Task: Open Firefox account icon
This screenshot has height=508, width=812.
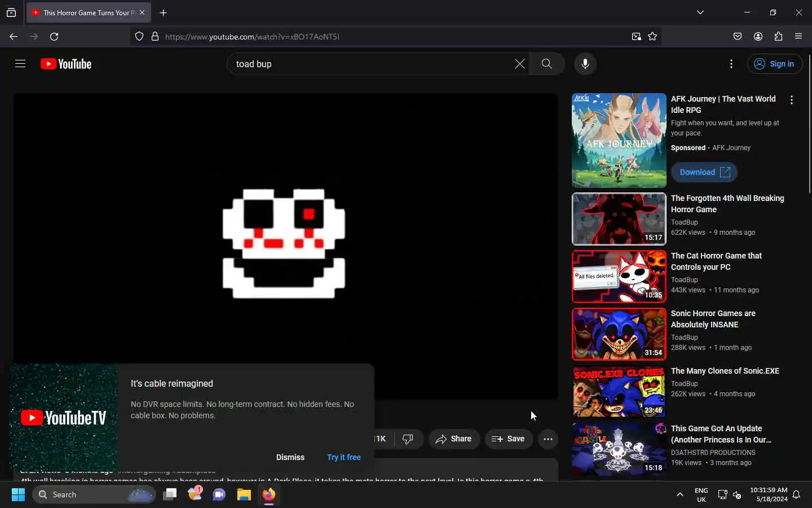Action: tap(758, 37)
